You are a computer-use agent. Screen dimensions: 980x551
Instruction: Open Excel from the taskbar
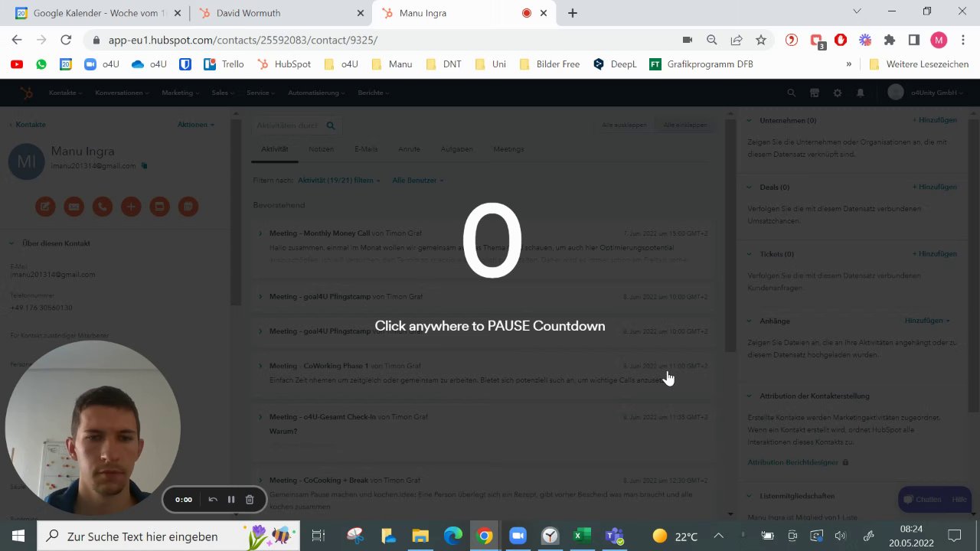[582, 536]
